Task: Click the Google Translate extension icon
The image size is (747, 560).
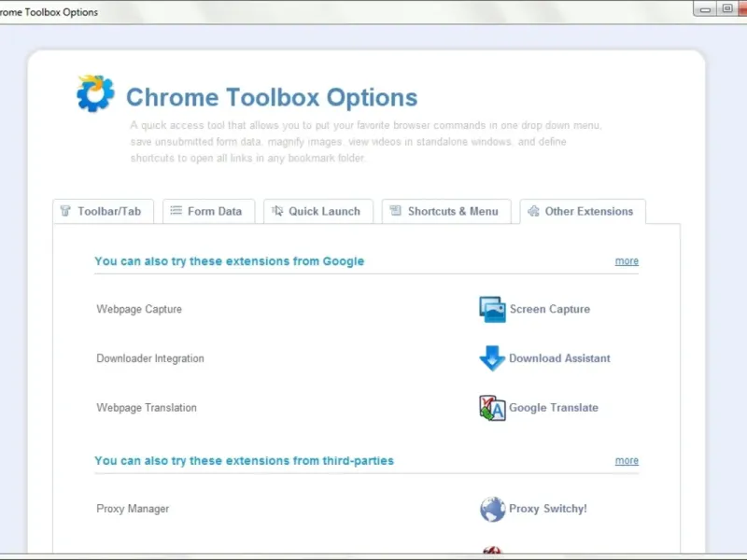Action: pos(492,408)
